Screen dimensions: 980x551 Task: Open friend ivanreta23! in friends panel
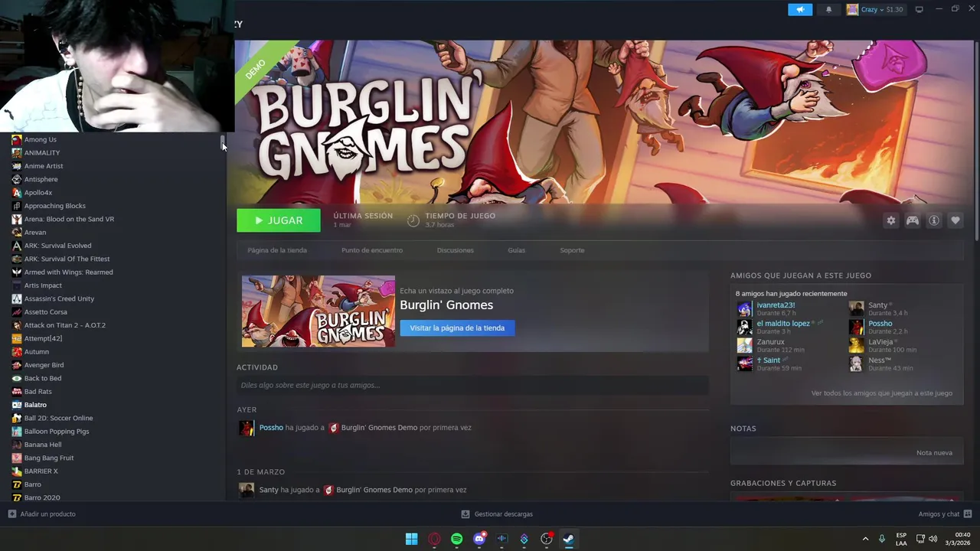[x=776, y=305]
